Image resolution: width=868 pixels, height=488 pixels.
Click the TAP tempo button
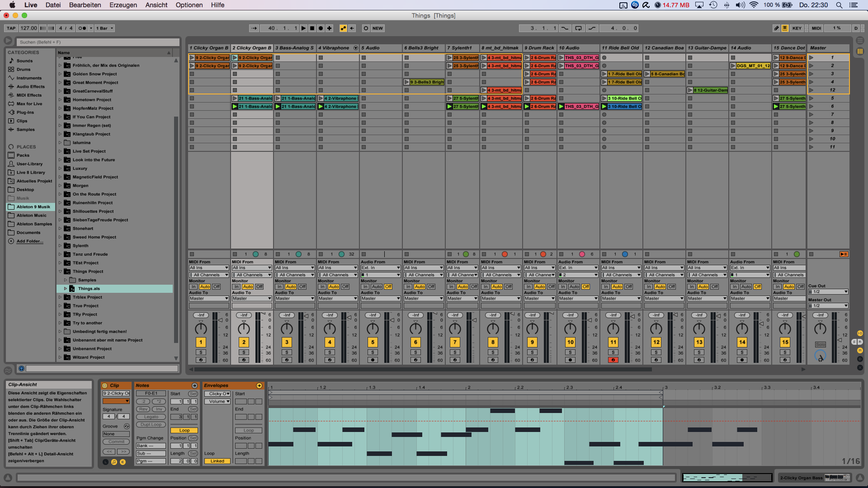click(10, 28)
